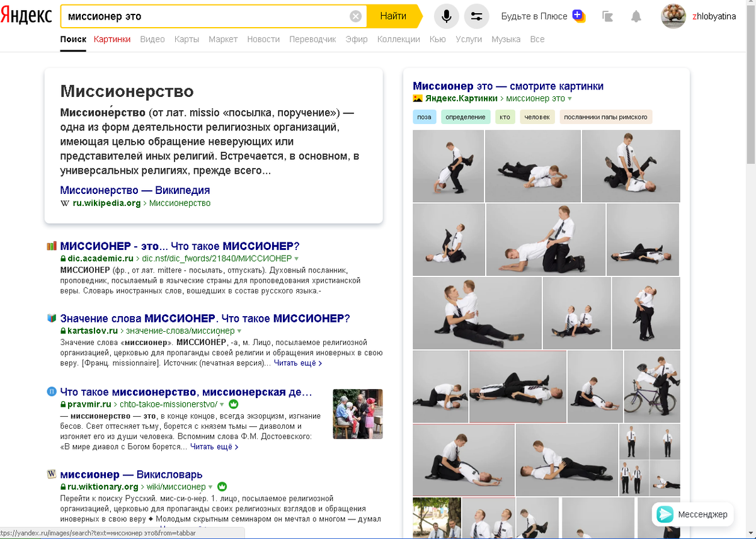Click the Яндекс.Картинки icon in the images block

pyautogui.click(x=416, y=98)
